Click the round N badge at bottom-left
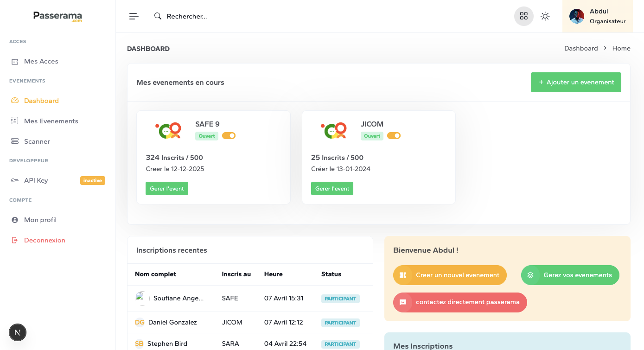This screenshot has height=350, width=644. click(18, 332)
